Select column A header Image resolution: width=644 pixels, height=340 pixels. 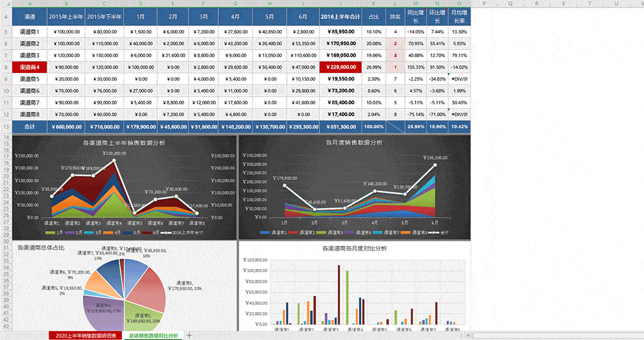pos(30,3)
